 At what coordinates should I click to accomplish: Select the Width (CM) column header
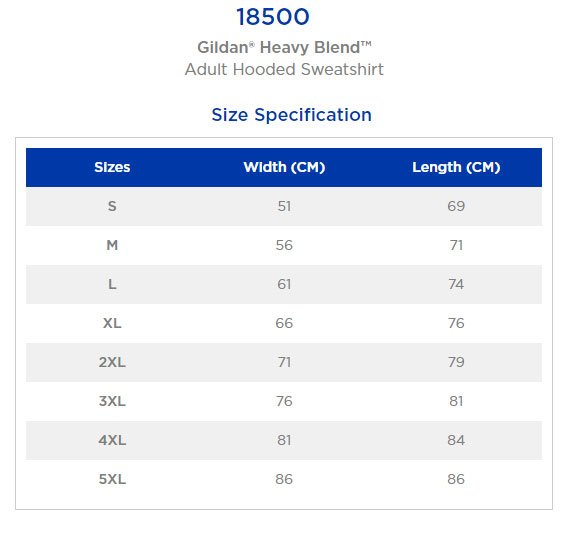284,167
